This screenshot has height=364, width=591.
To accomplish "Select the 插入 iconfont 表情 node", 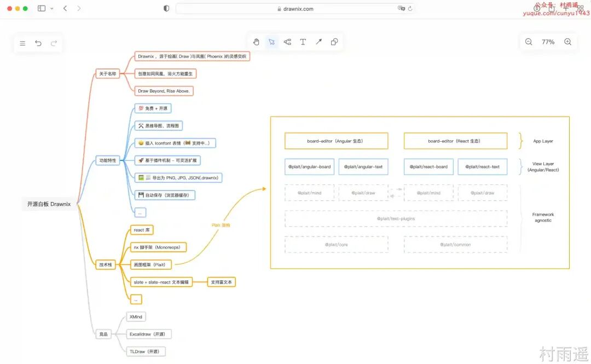I will pyautogui.click(x=175, y=143).
